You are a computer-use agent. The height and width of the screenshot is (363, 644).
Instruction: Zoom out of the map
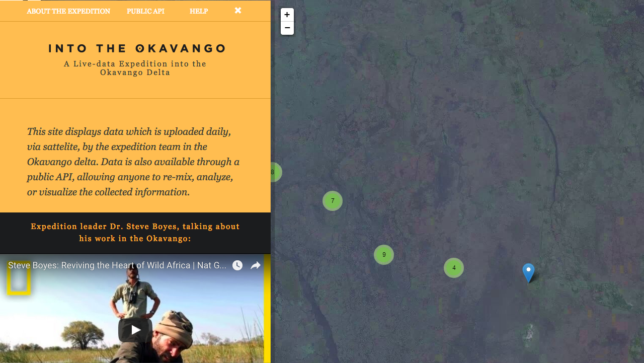pyautogui.click(x=287, y=28)
